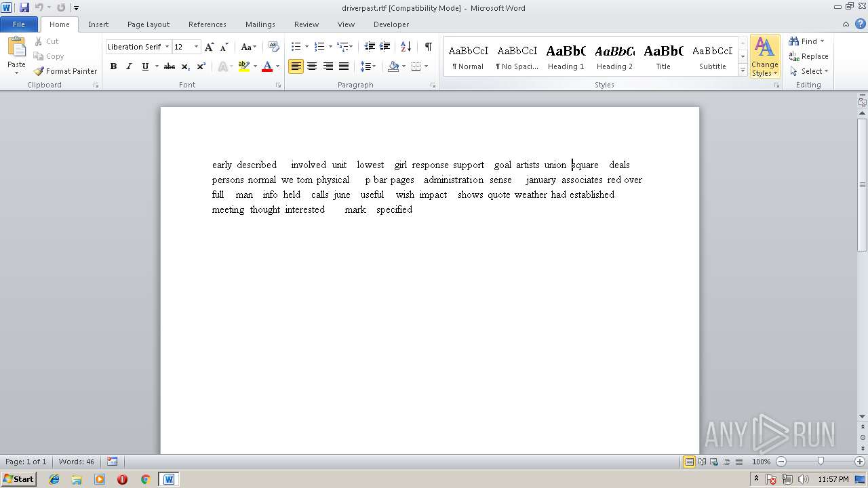Click Change Styles button
The image size is (868, 488).
(x=765, y=57)
